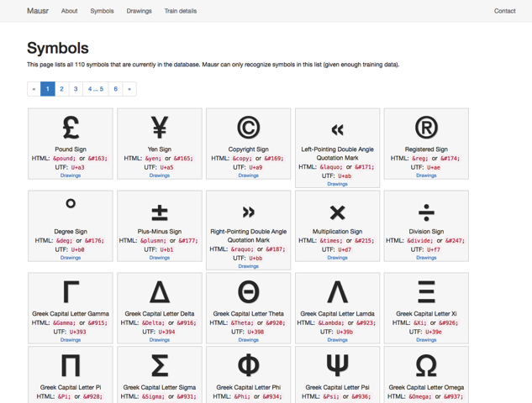Click the Greek capital Lamda glyph
Screen dimensions: 532x403
tap(337, 292)
